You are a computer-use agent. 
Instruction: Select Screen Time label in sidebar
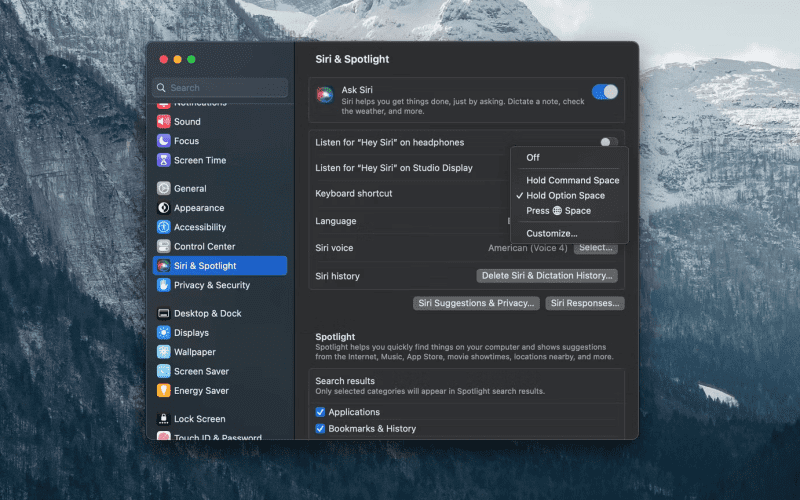point(200,160)
